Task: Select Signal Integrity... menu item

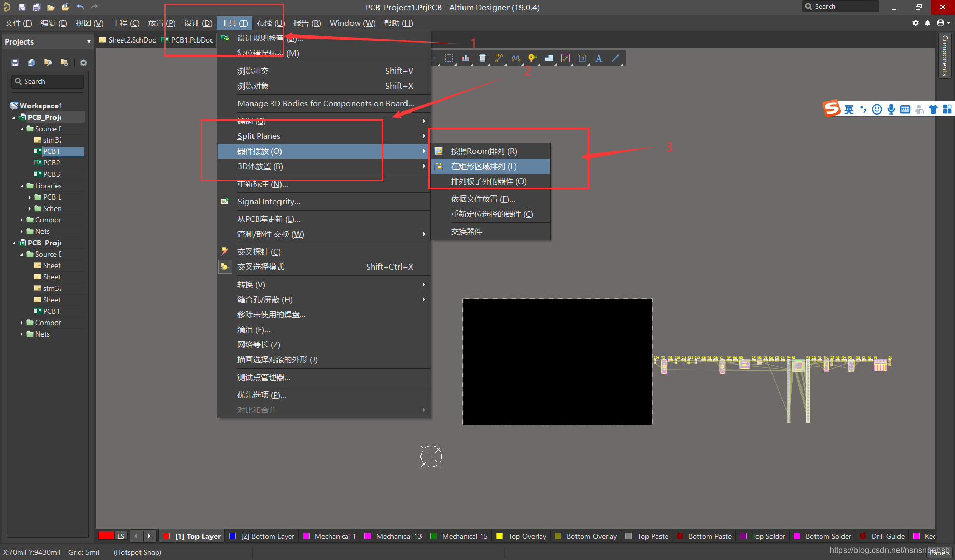Action: coord(324,202)
